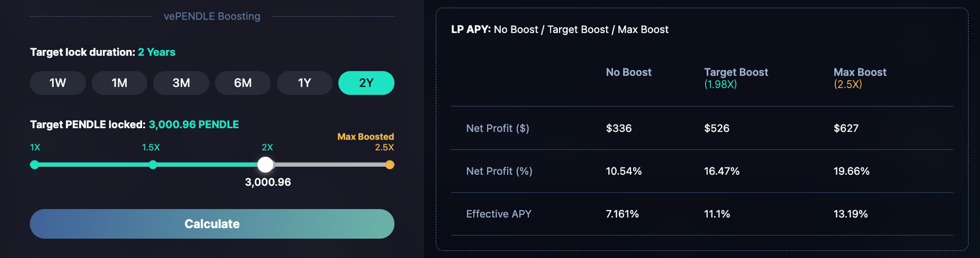The image size is (980, 258).
Task: Click the orange Max Boosted slider endpoint
Action: click(x=390, y=164)
